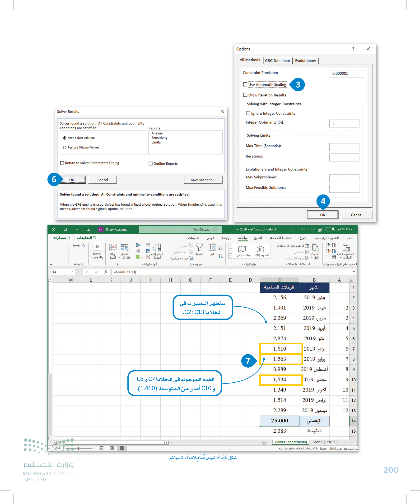Switch to the Solver sheet tab
The width and height of the screenshot is (420, 504).
tap(317, 442)
